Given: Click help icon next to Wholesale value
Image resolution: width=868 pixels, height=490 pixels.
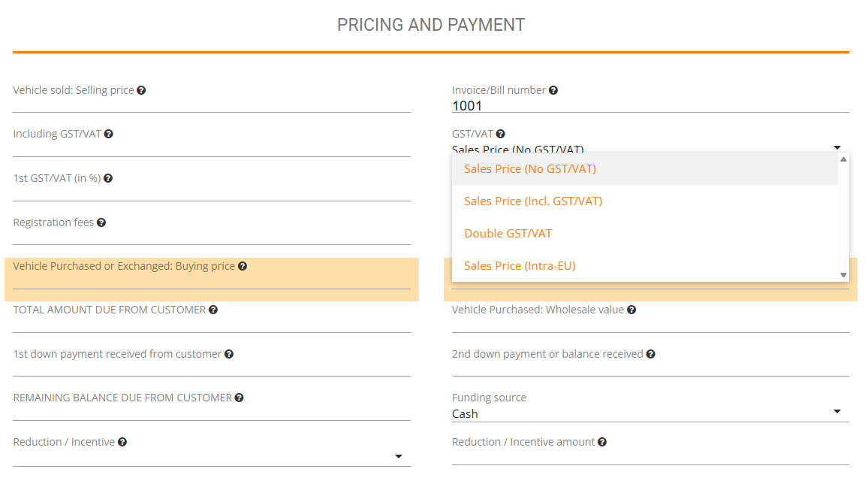Looking at the screenshot, I should [x=631, y=310].
